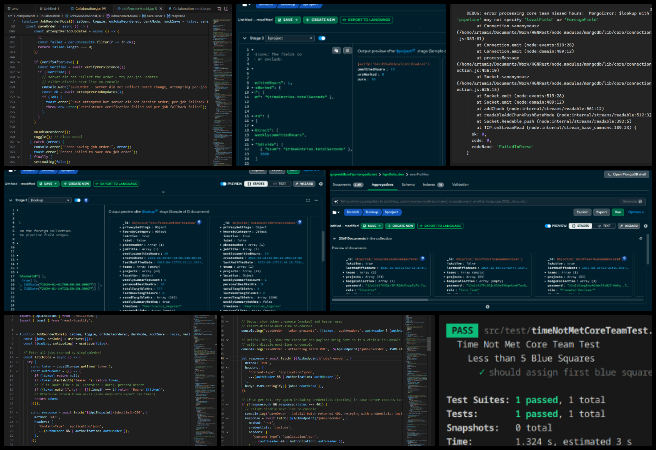Click WIZARD button in $lookup stage panel
Image resolution: width=656 pixels, height=450 pixels.
304,184
